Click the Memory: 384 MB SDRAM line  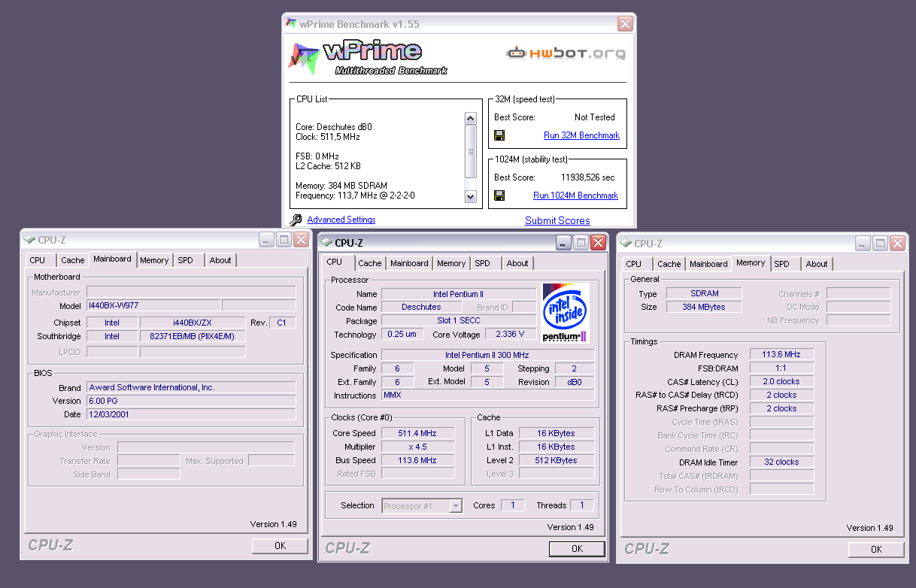(341, 186)
